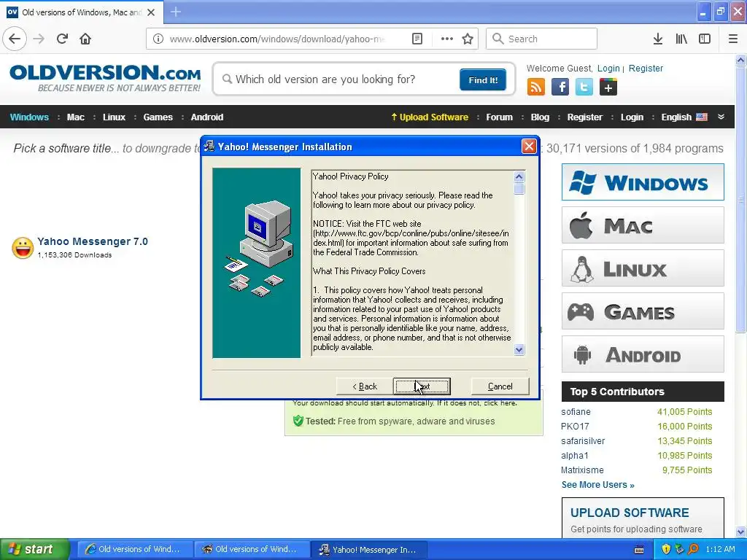Click the browser forward arrow
Viewport: 747px width, 560px height.
(39, 39)
